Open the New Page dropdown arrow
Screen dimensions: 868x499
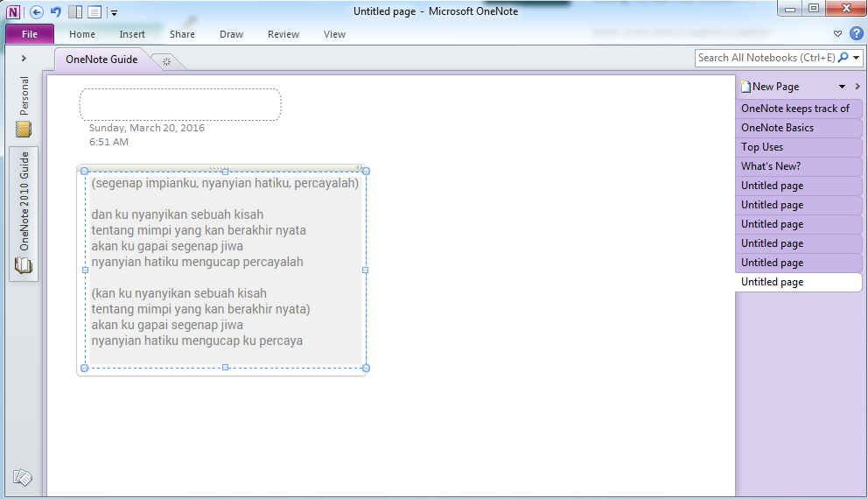(x=842, y=87)
